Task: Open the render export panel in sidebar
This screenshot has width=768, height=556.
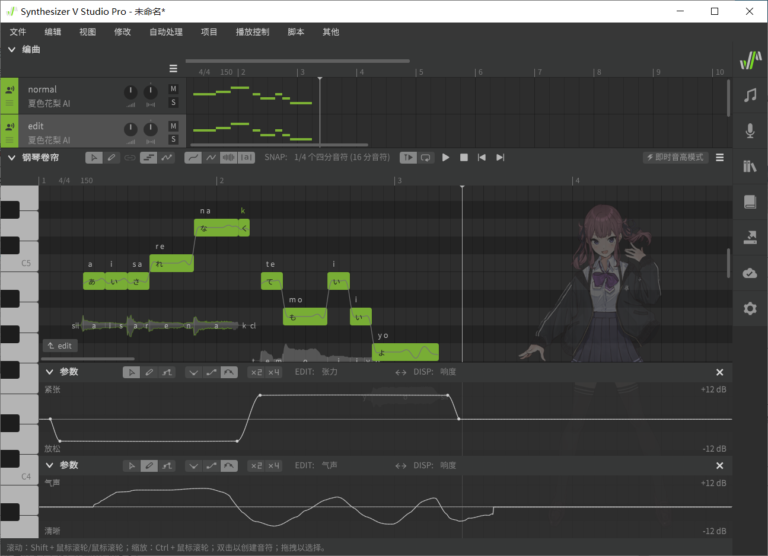Action: click(750, 237)
